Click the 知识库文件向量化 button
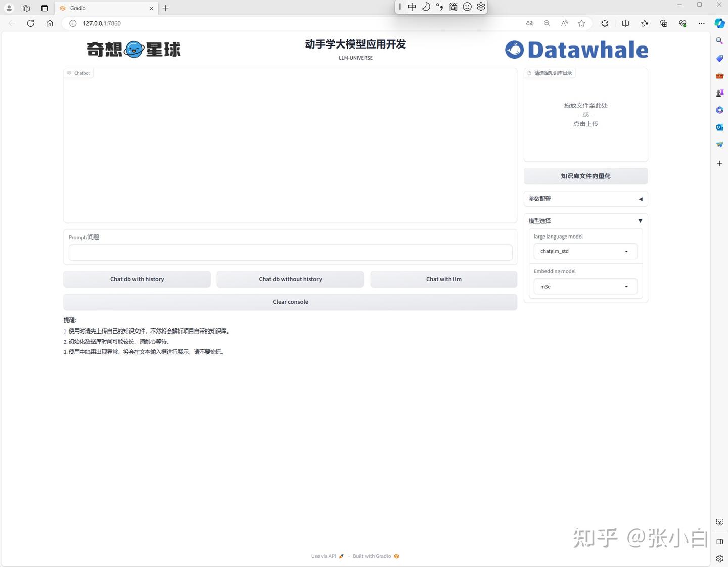The width and height of the screenshot is (728, 567). tap(585, 176)
